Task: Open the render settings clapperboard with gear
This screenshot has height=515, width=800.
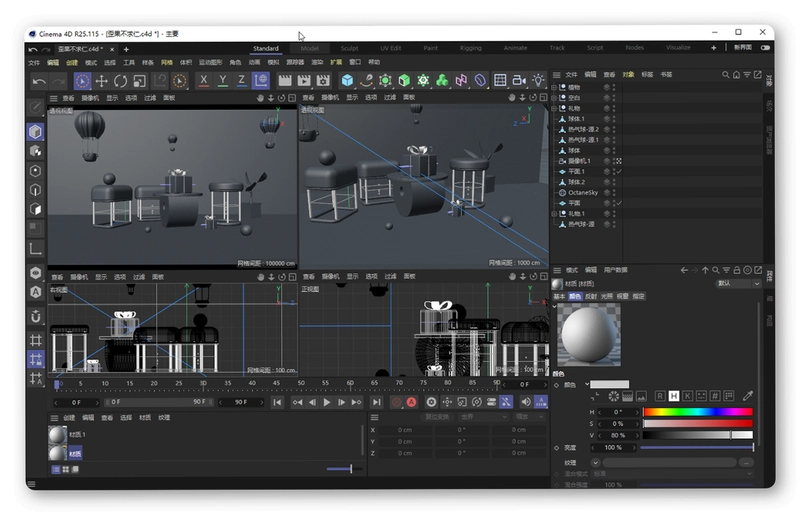Action: tap(323, 80)
